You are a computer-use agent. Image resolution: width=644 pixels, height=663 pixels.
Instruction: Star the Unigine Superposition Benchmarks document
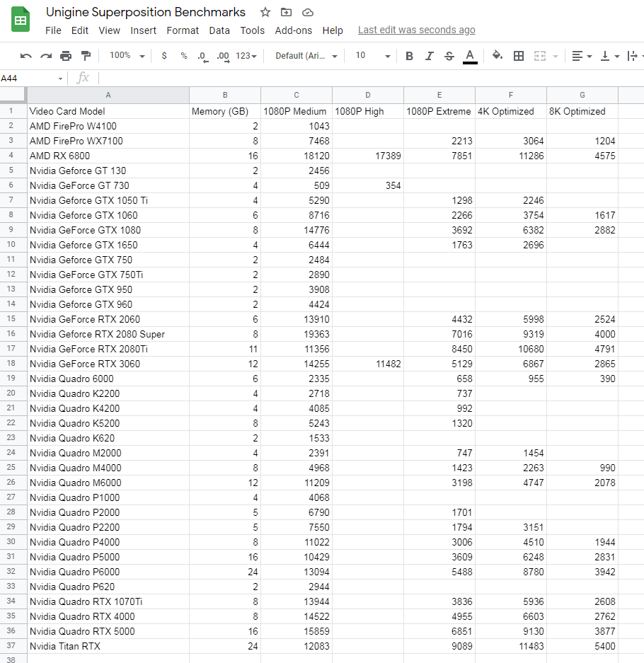click(265, 12)
